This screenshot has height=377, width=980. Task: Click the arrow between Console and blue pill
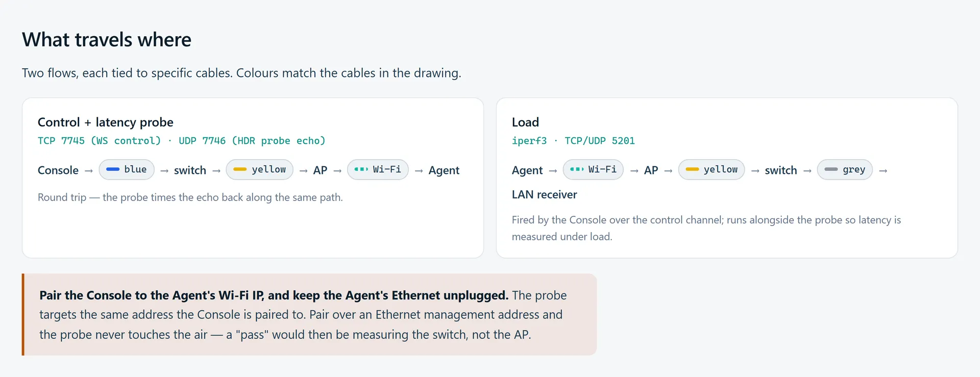[x=89, y=171]
